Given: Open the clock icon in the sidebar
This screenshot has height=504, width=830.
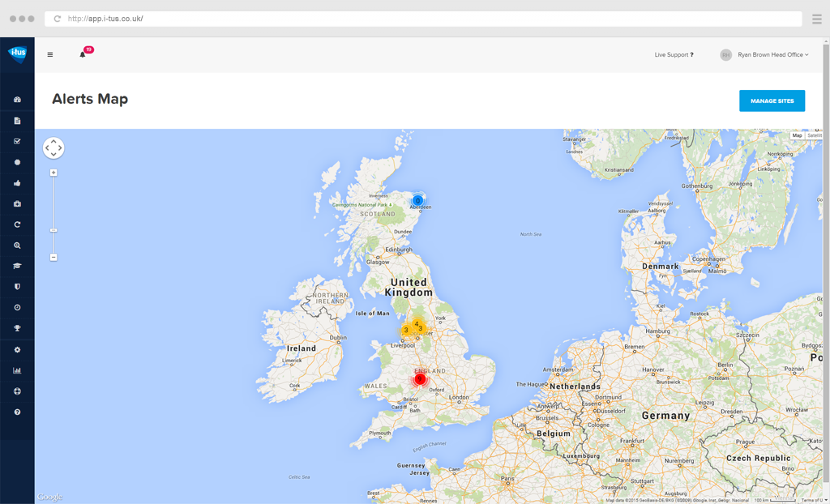Looking at the screenshot, I should click(x=18, y=308).
